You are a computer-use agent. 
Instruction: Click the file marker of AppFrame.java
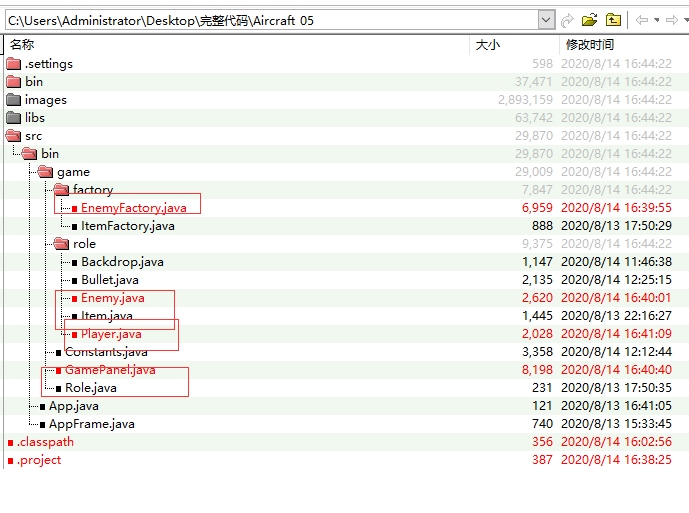pos(42,425)
